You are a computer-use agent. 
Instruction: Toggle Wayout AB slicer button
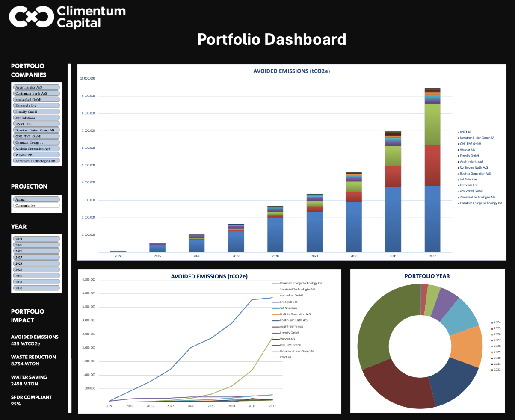point(36,155)
